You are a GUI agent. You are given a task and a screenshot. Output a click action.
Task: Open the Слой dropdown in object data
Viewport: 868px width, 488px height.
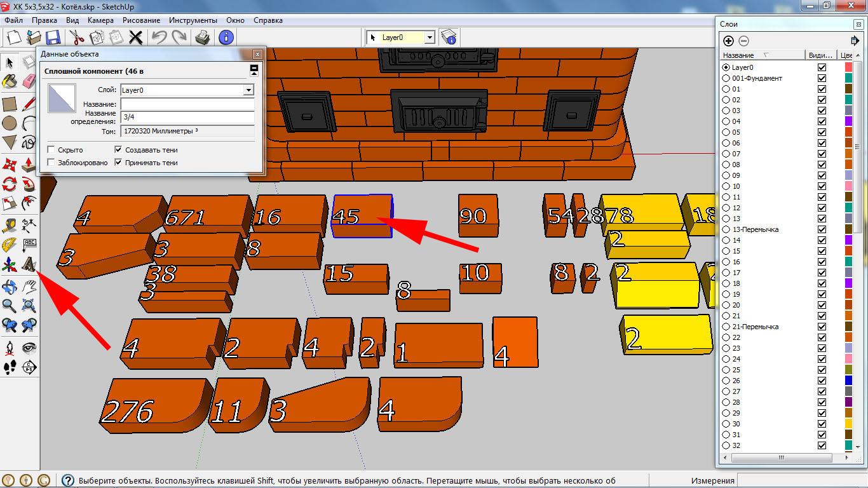(248, 90)
